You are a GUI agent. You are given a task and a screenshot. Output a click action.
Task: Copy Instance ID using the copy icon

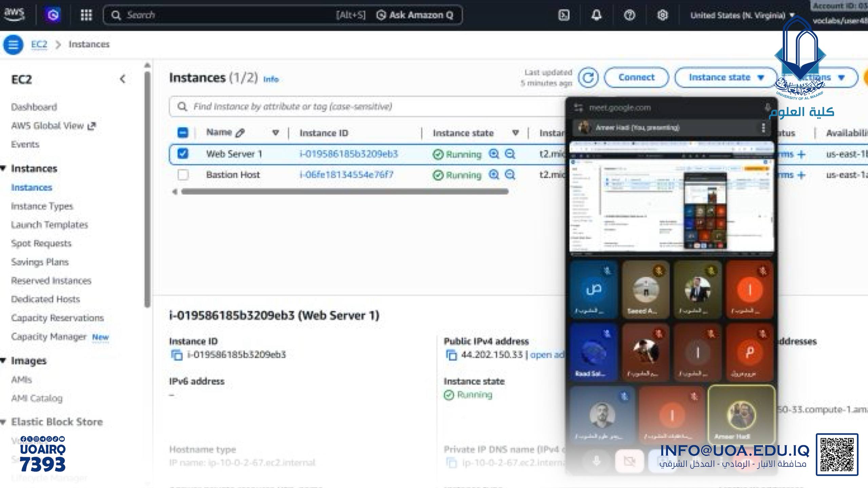tap(176, 355)
